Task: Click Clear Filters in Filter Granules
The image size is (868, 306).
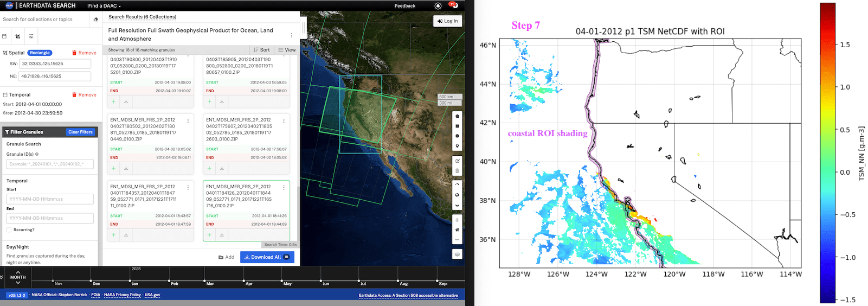Action: (x=80, y=132)
